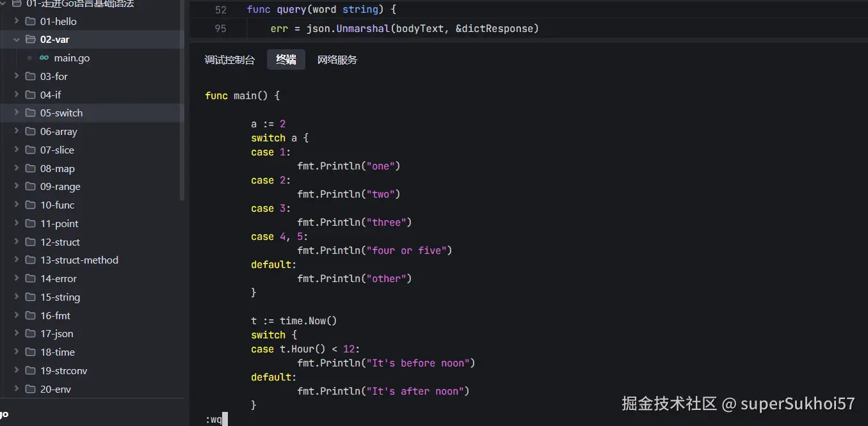This screenshot has height=426, width=868.
Task: Select the 14-error folder row
Action: click(x=92, y=278)
